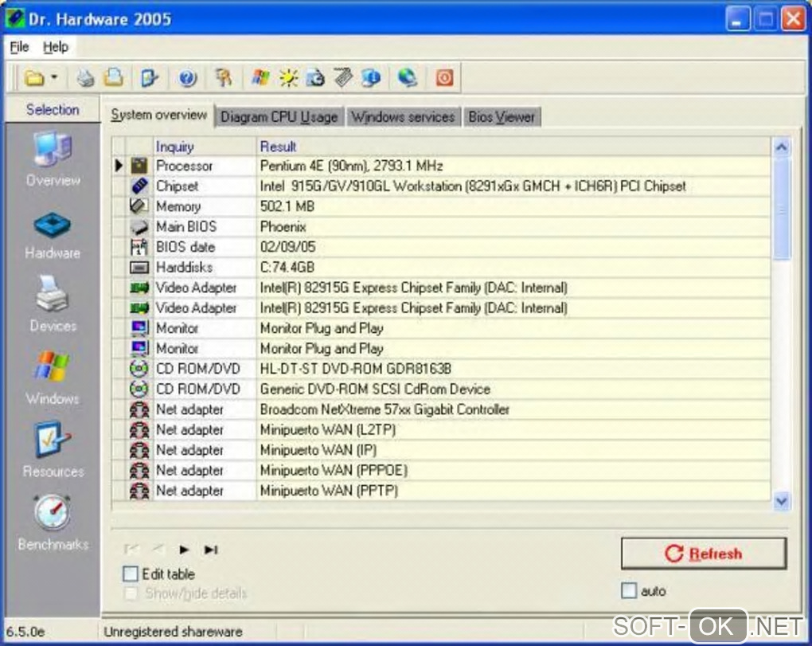The height and width of the screenshot is (646, 812).
Task: Click the Refresh button
Action: point(704,554)
